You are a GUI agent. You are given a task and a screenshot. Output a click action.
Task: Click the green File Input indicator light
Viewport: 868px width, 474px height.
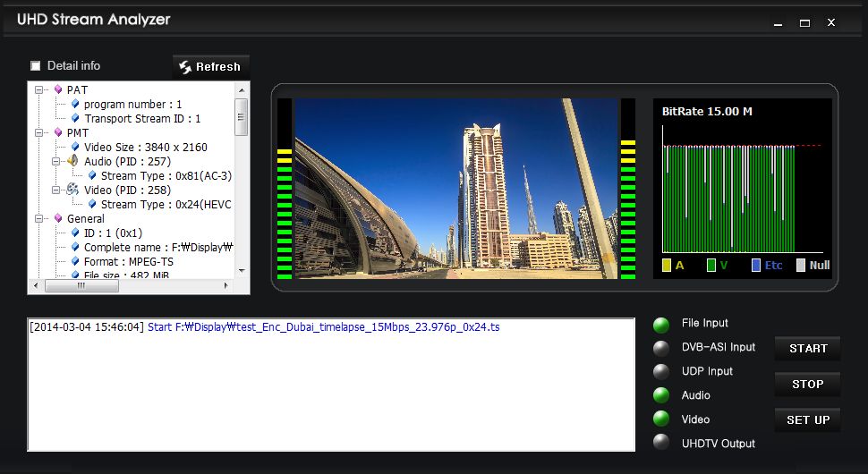[x=661, y=325]
